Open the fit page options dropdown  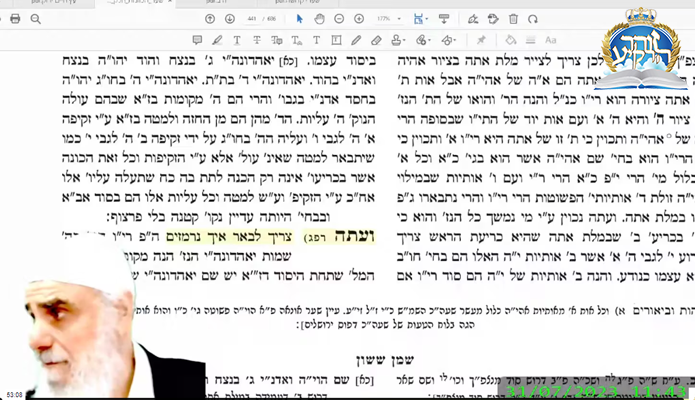428,19
